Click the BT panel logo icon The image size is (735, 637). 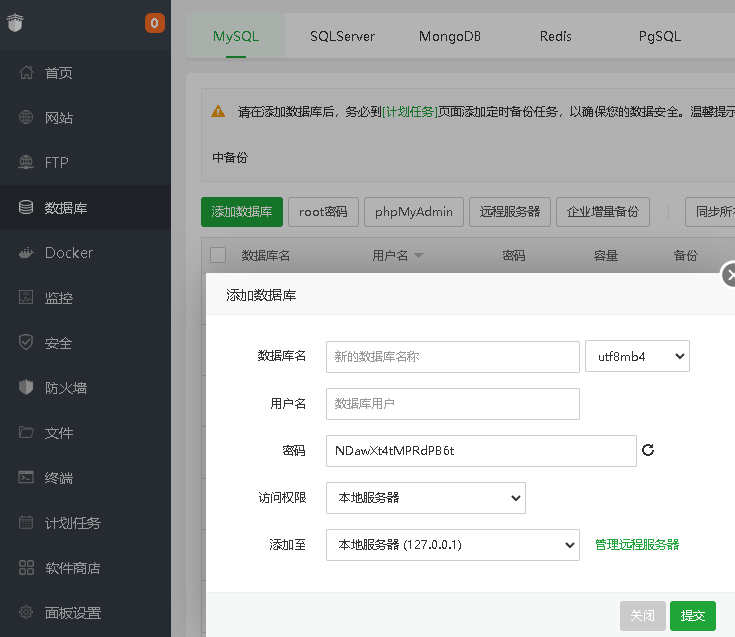point(15,22)
